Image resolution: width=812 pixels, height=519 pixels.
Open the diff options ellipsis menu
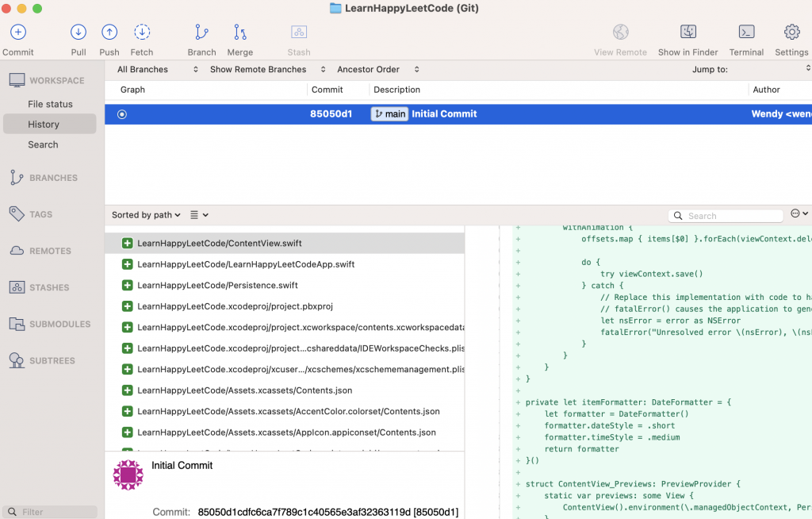pyautogui.click(x=799, y=213)
